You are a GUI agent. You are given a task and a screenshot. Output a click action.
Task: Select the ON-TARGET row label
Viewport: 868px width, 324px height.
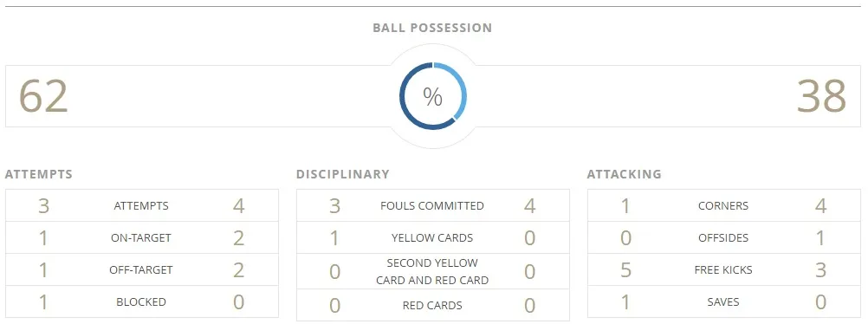141,238
